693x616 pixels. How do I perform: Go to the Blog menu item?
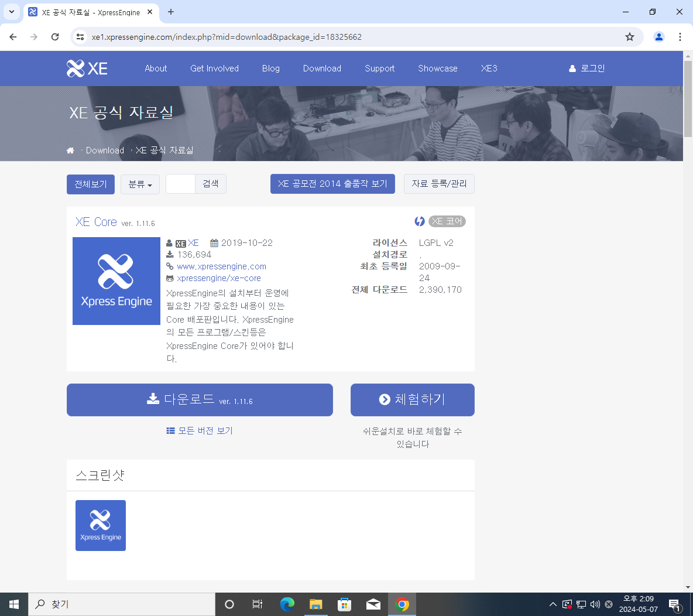coord(271,69)
